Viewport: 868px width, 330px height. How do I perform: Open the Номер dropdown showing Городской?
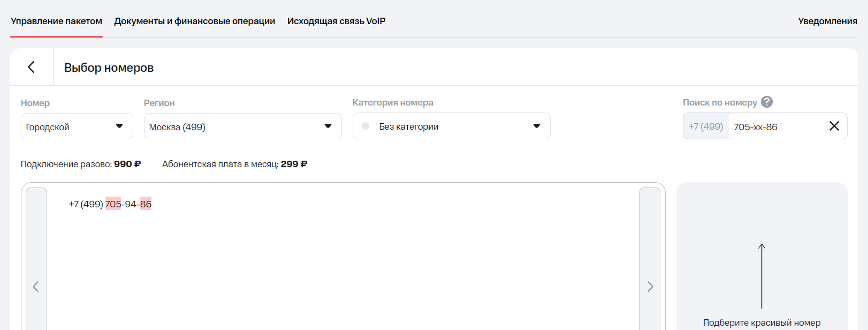[77, 126]
